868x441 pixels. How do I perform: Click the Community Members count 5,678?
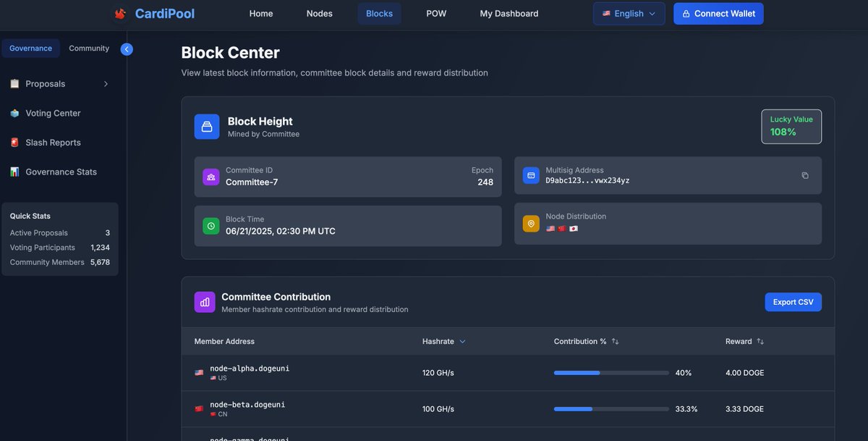101,262
